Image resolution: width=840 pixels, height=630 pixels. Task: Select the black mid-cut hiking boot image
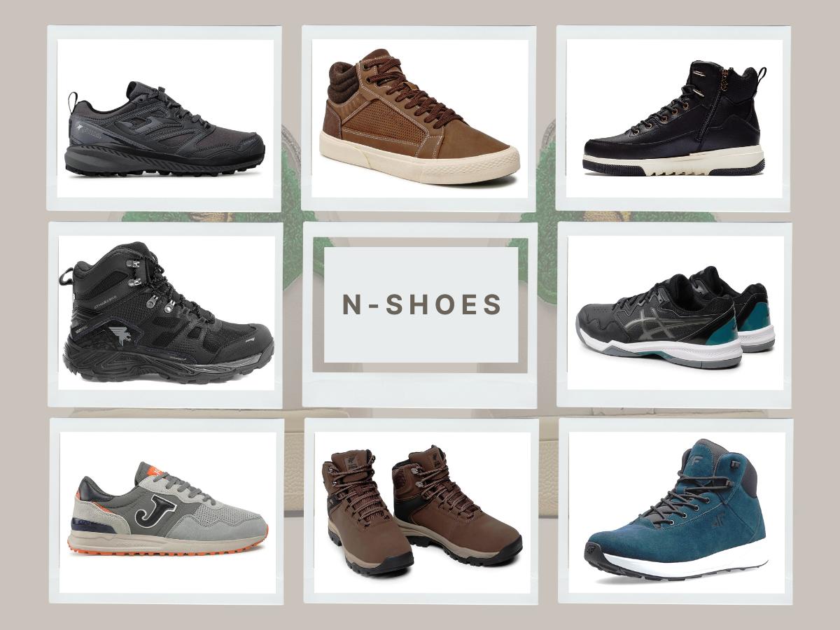166,313
